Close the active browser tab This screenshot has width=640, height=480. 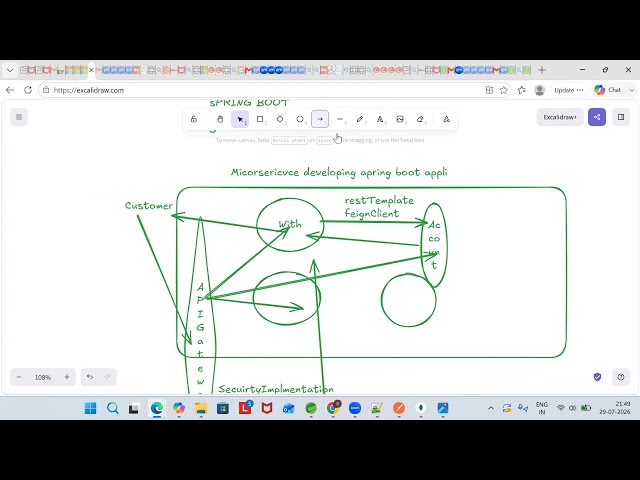91,70
